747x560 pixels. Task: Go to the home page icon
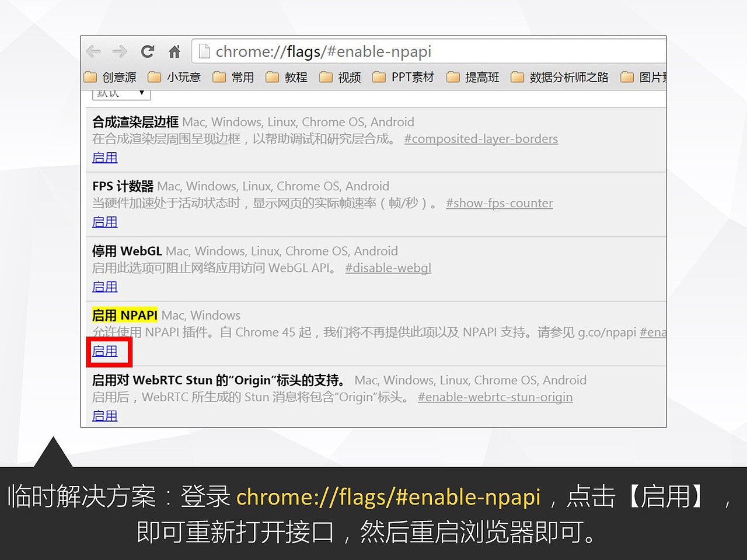click(x=174, y=52)
